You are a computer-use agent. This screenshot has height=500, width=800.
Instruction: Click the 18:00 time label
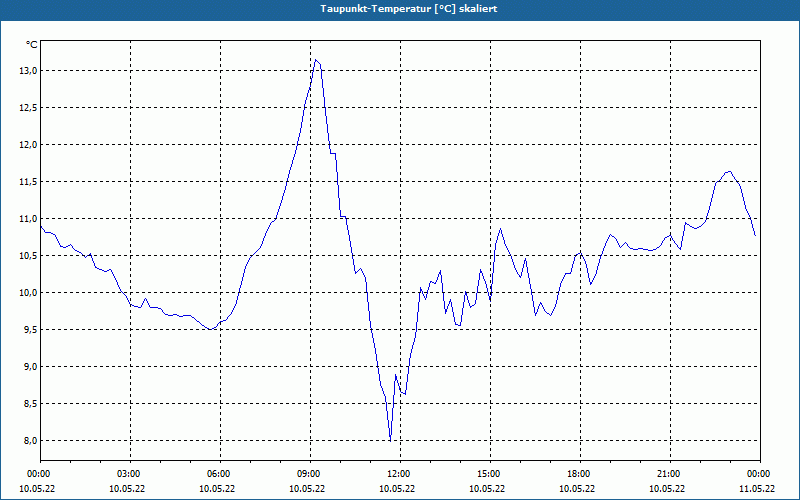[581, 474]
